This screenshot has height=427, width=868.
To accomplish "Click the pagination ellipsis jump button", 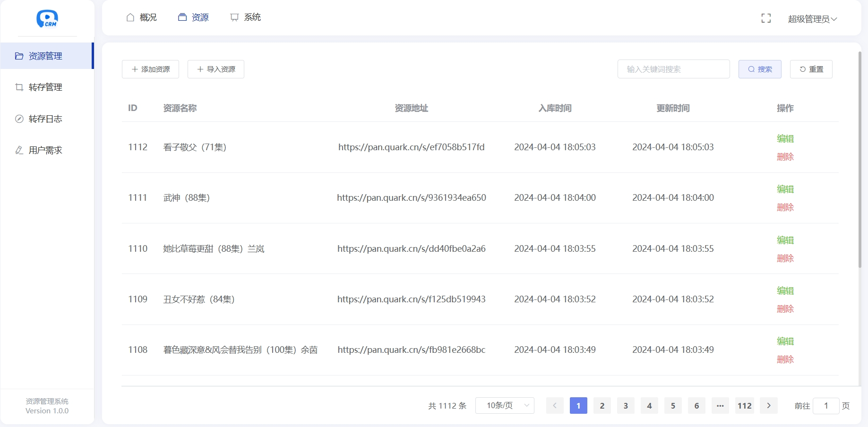I will click(x=720, y=405).
